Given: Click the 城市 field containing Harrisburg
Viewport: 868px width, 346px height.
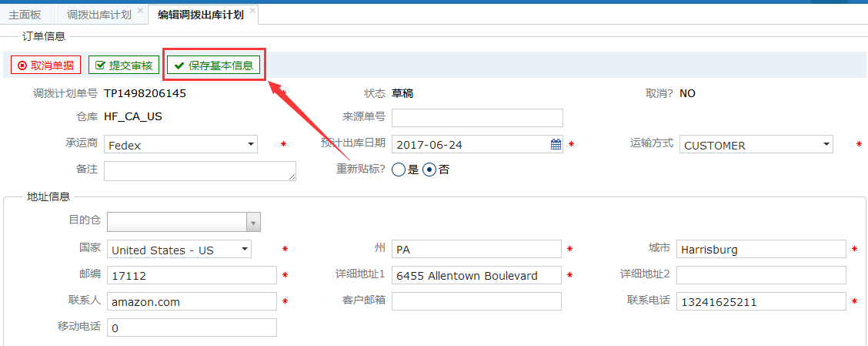Looking at the screenshot, I should 761,249.
